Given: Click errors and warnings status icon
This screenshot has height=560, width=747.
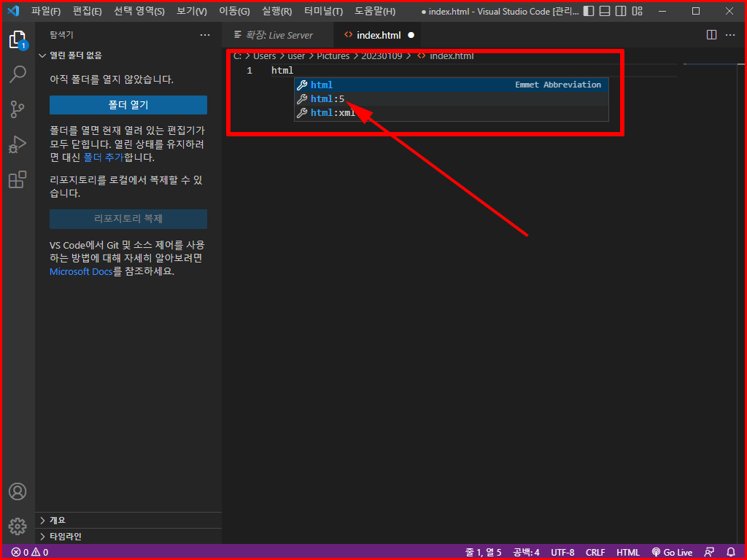Looking at the screenshot, I should (29, 553).
